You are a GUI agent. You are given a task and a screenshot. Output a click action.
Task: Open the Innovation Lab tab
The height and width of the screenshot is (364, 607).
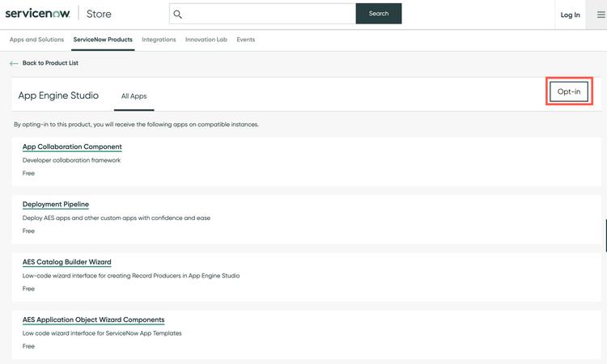(206, 40)
